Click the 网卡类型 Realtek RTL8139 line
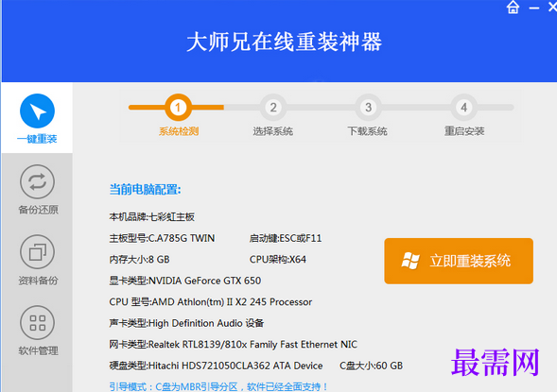This screenshot has width=557, height=392. (233, 345)
